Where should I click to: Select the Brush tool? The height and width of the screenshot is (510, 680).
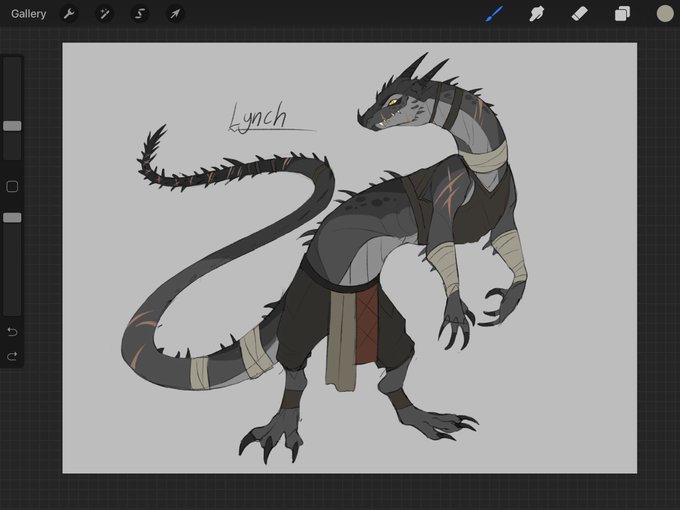[494, 13]
